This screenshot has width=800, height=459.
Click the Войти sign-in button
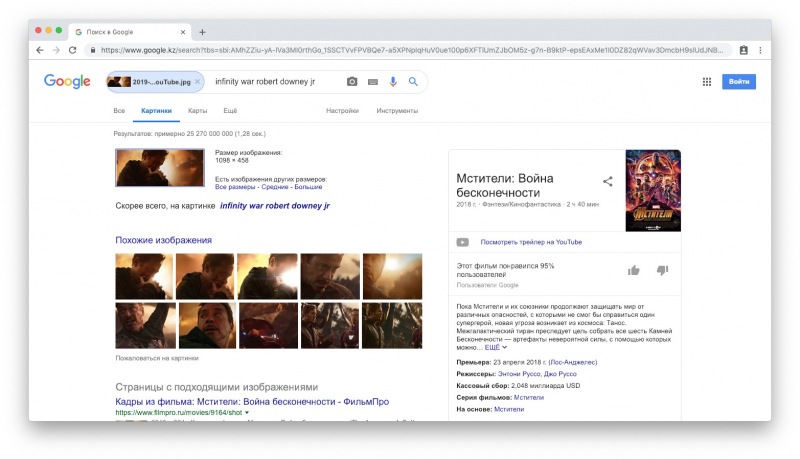coord(739,82)
